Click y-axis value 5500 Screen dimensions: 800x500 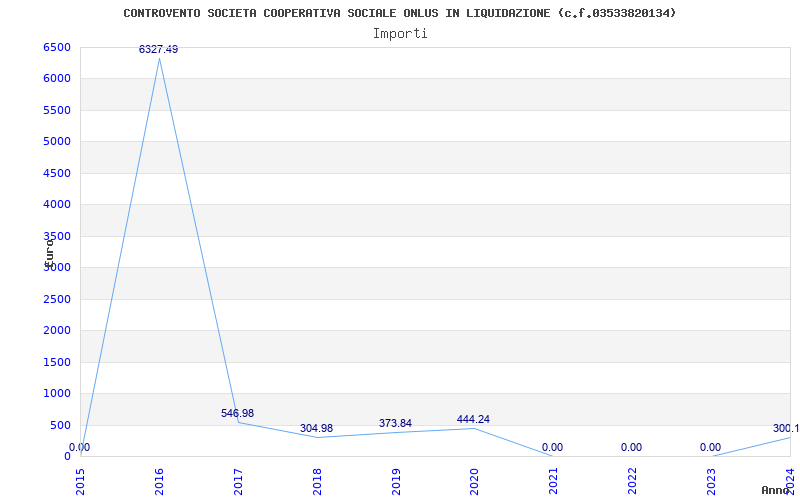point(57,110)
